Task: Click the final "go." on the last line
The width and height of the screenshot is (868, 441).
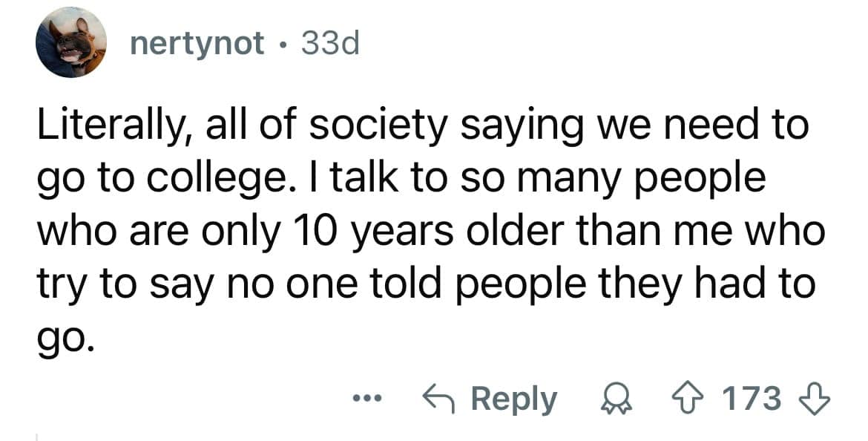Action: [65, 338]
